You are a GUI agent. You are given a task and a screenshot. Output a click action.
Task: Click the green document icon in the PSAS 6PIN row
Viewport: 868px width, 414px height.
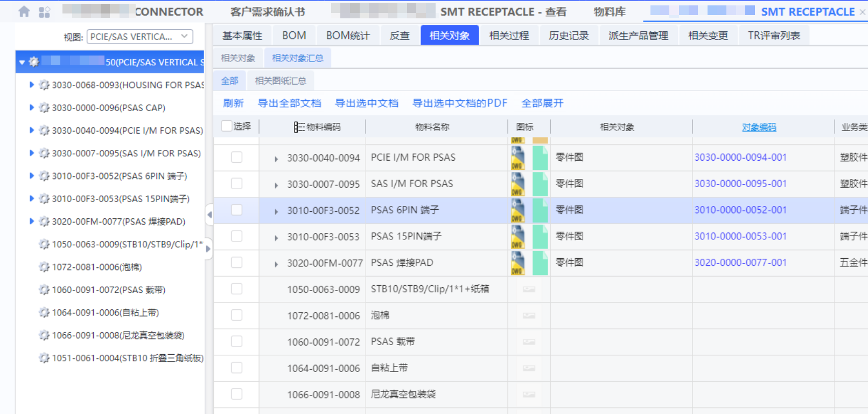pos(540,211)
